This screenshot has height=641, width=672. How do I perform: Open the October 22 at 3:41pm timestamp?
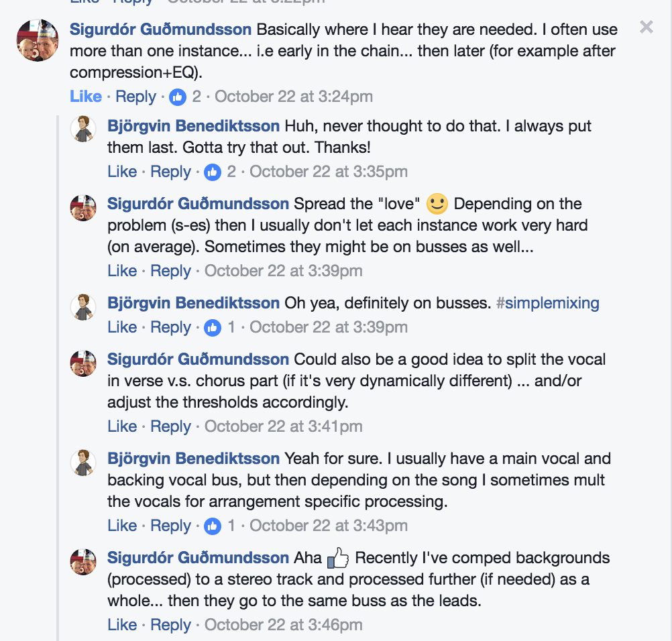[283, 426]
